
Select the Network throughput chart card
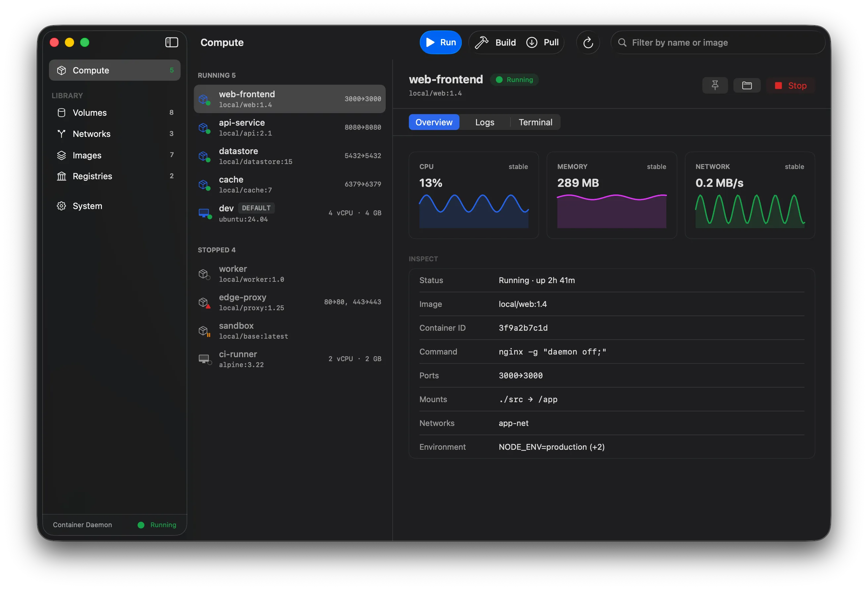point(750,195)
